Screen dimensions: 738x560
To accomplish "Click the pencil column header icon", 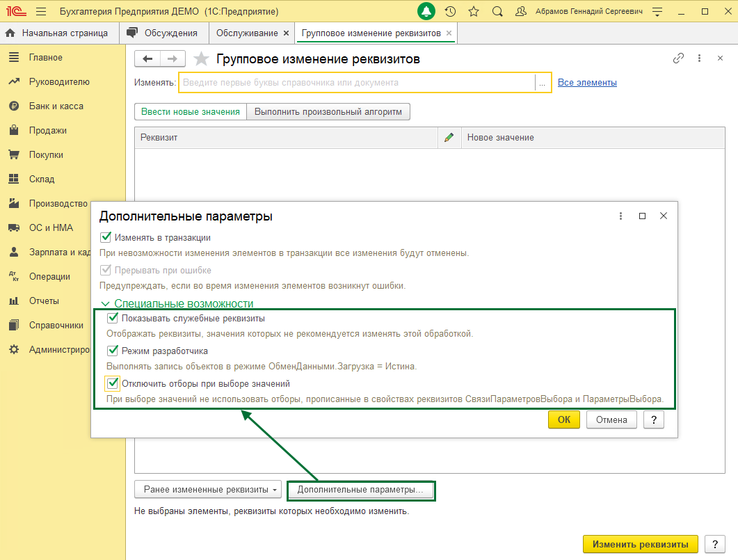I will [449, 138].
